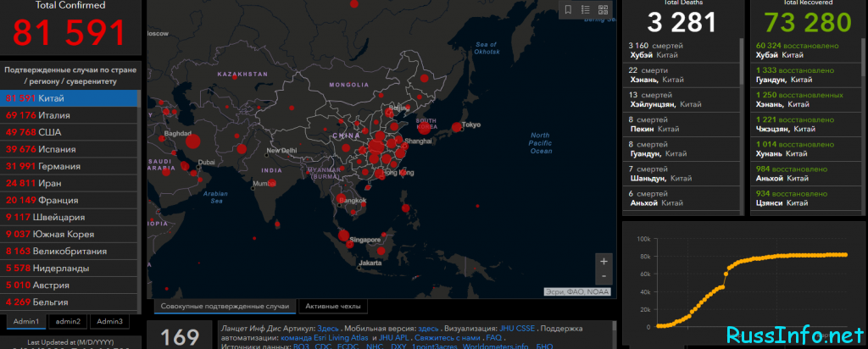The width and height of the screenshot is (868, 349).
Task: Select Великобритания in country list
Action: 69,251
